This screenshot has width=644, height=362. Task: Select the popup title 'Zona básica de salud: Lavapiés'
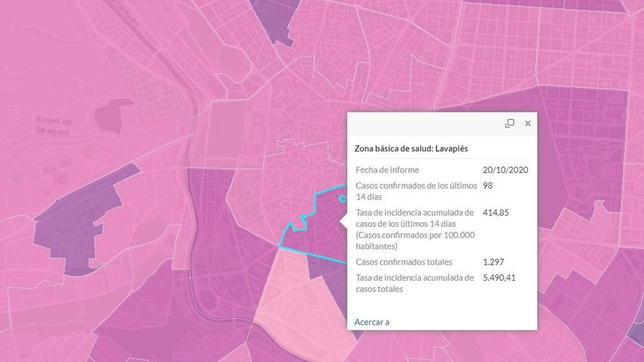point(411,148)
